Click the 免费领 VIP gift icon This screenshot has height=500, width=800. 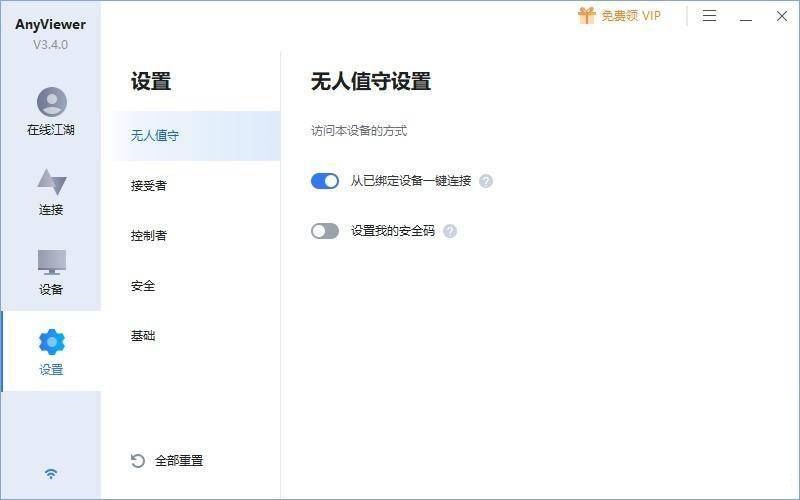pyautogui.click(x=586, y=16)
